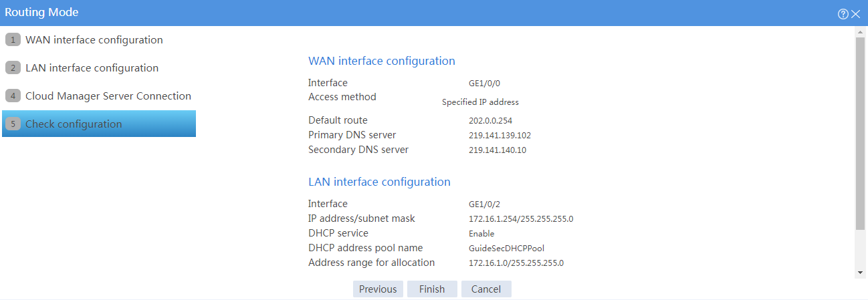Click the WAN interface value GE1/0/0
This screenshot has height=300, width=868.
click(484, 84)
